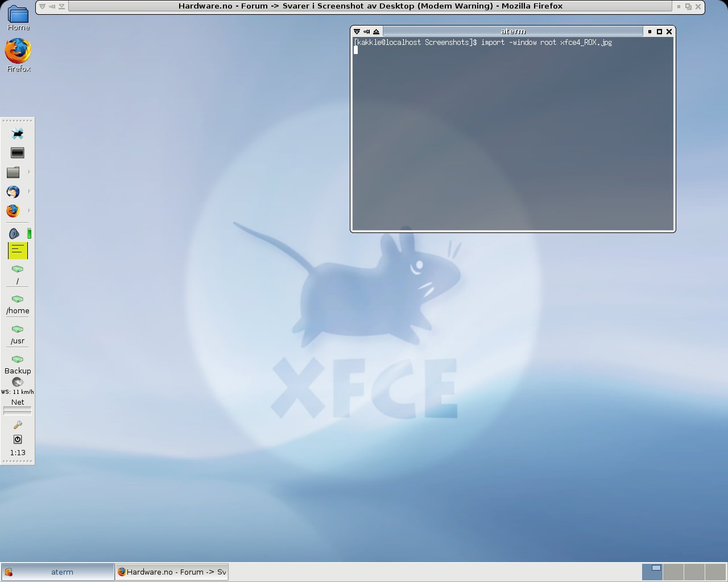Screen dimensions: 728x582
Task: Minimize the aterm window
Action: pos(650,31)
